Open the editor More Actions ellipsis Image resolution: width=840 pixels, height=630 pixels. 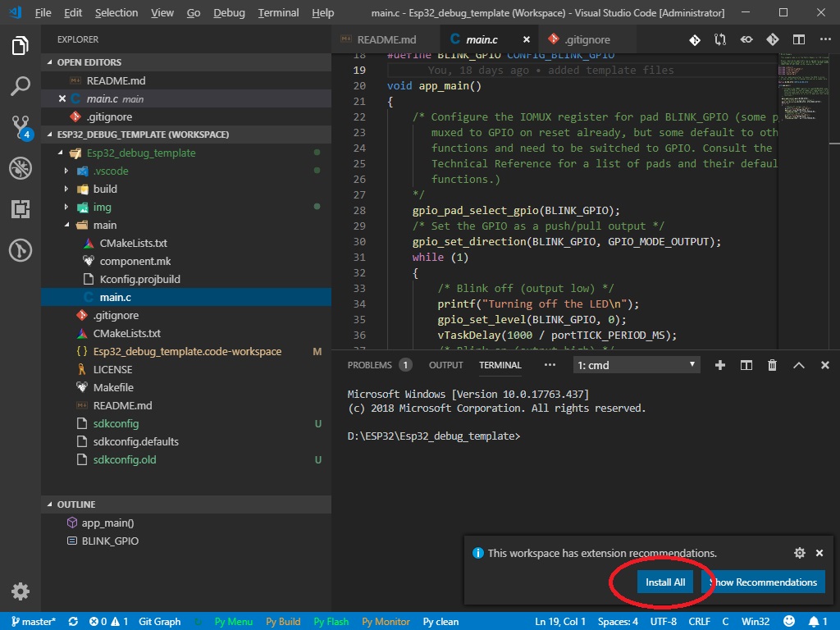click(x=825, y=39)
